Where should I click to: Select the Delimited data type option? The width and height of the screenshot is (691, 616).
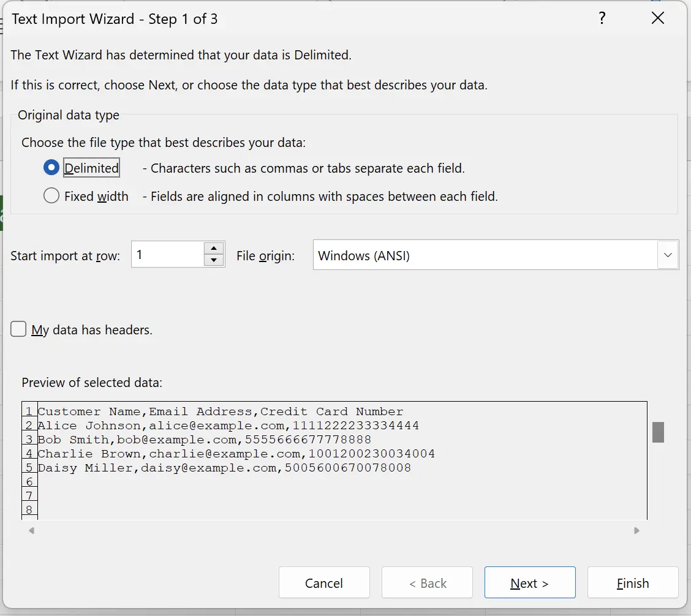pyautogui.click(x=51, y=167)
